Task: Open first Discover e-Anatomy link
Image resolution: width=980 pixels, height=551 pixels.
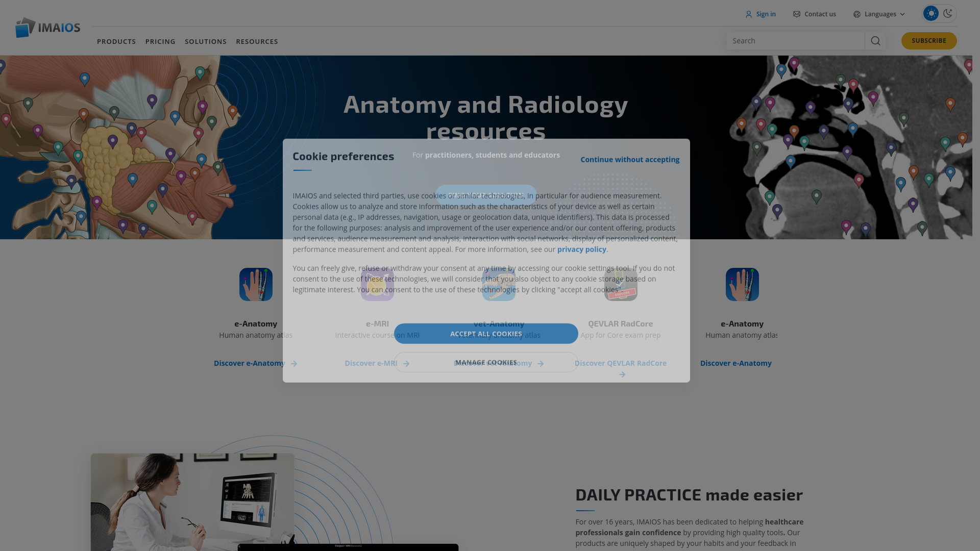Action: click(x=249, y=363)
